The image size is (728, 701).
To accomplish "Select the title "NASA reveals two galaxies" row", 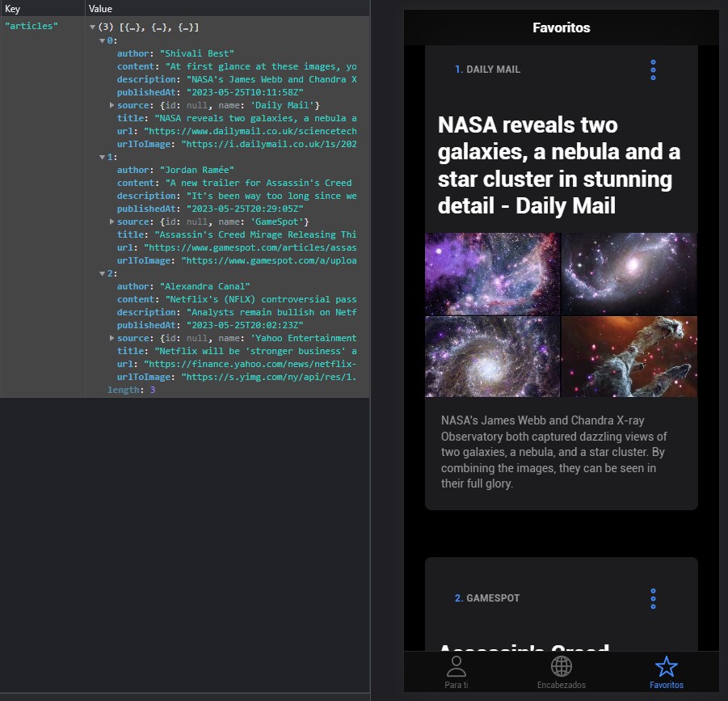I will click(x=237, y=119).
